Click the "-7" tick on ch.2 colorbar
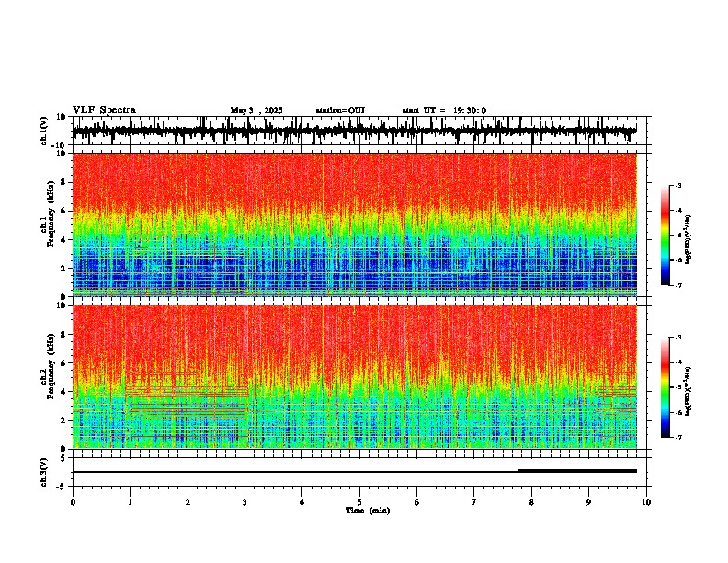Viewport: 728px width, 563px height. [x=678, y=437]
